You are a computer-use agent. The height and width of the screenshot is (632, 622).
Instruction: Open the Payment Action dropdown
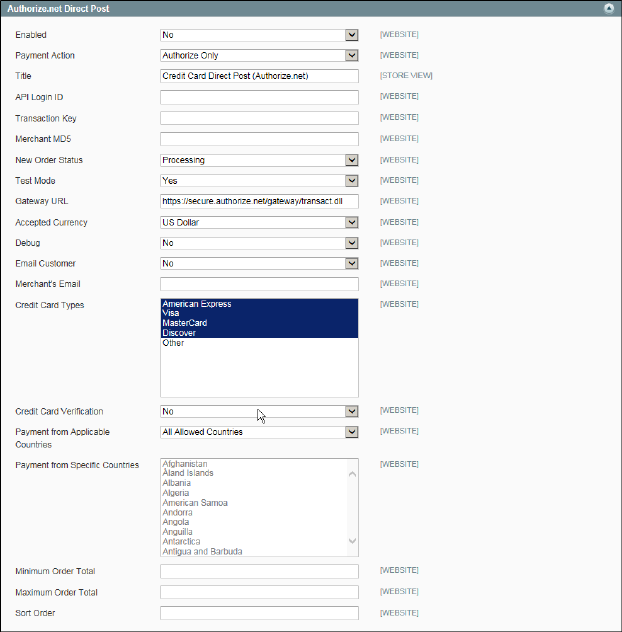click(259, 55)
